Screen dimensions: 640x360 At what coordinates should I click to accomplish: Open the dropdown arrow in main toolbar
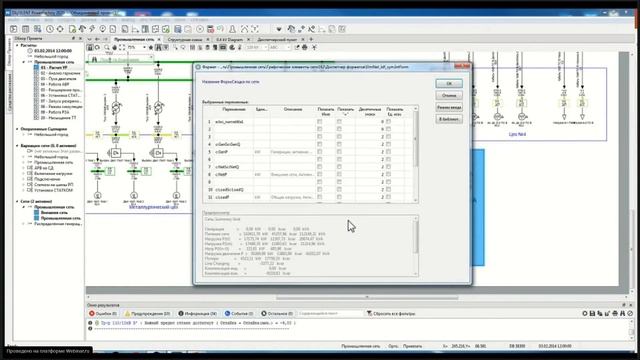(x=279, y=29)
